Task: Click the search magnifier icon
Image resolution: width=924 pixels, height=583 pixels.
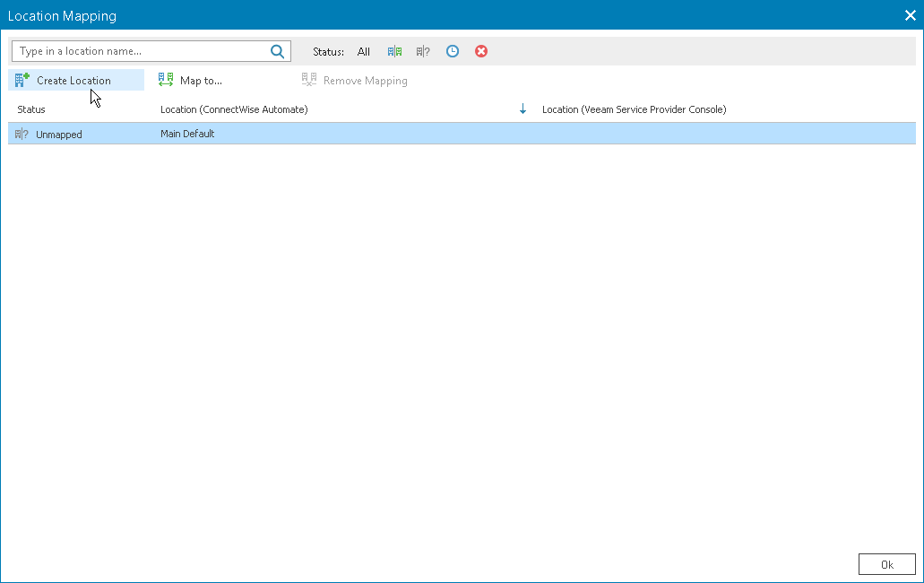Action: coord(277,51)
